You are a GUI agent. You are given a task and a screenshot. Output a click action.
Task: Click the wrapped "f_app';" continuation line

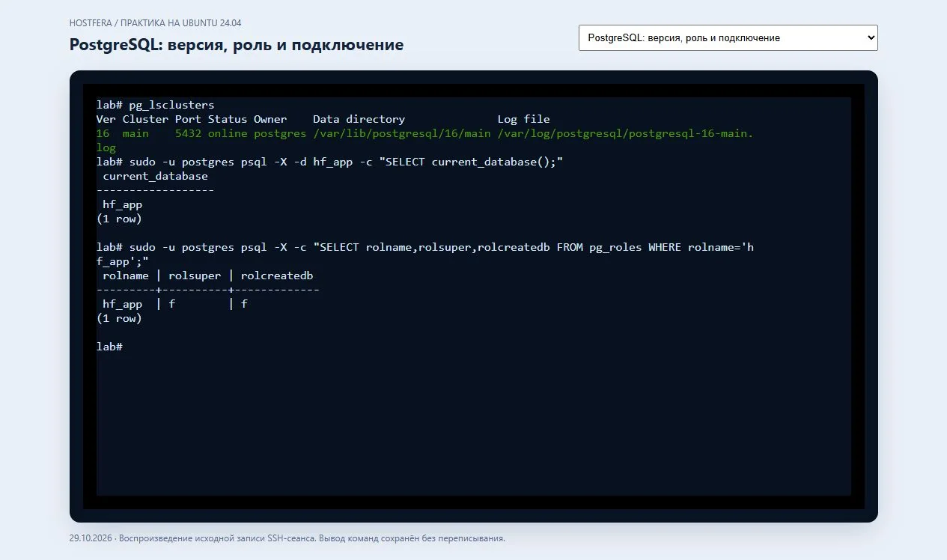123,261
